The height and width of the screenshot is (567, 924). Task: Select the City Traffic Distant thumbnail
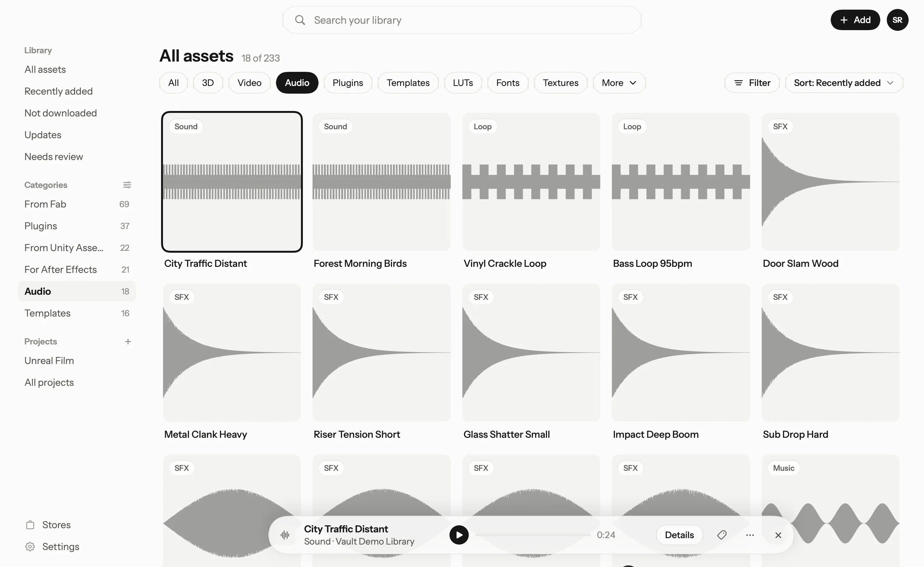click(x=231, y=182)
